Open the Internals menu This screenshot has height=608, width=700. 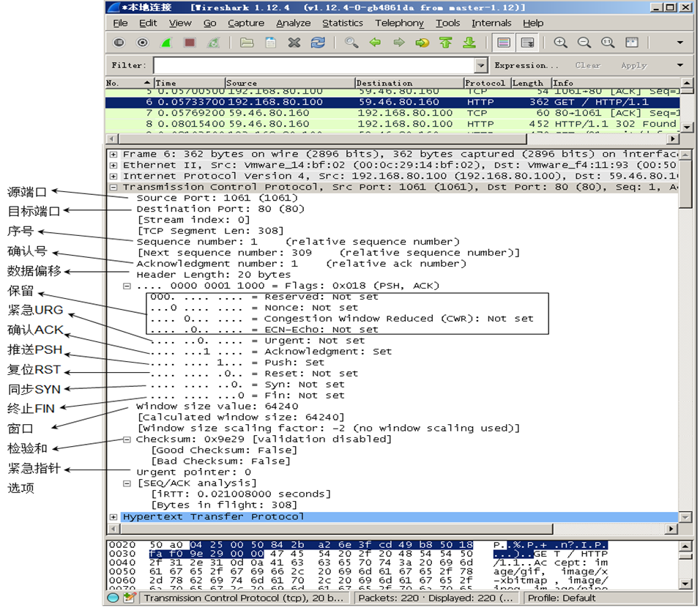tap(491, 23)
